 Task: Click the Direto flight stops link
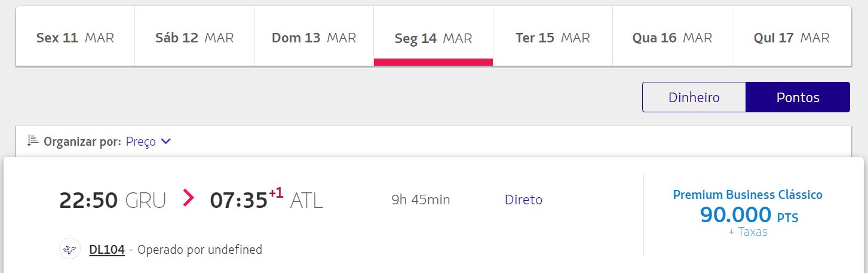[523, 200]
